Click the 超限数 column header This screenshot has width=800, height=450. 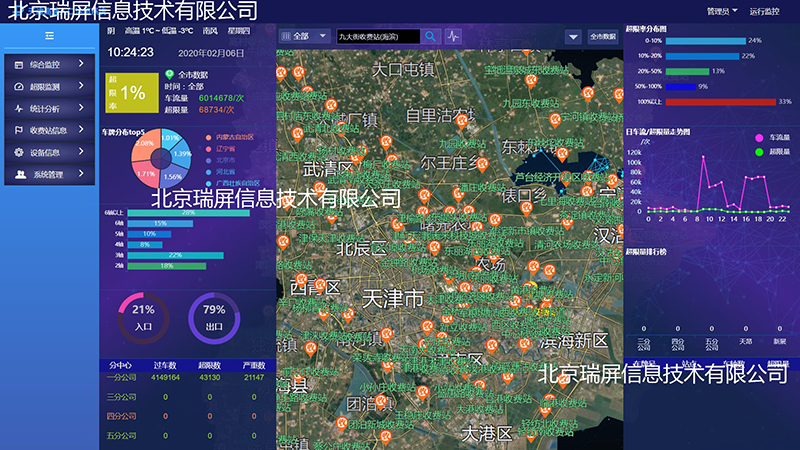tap(209, 365)
